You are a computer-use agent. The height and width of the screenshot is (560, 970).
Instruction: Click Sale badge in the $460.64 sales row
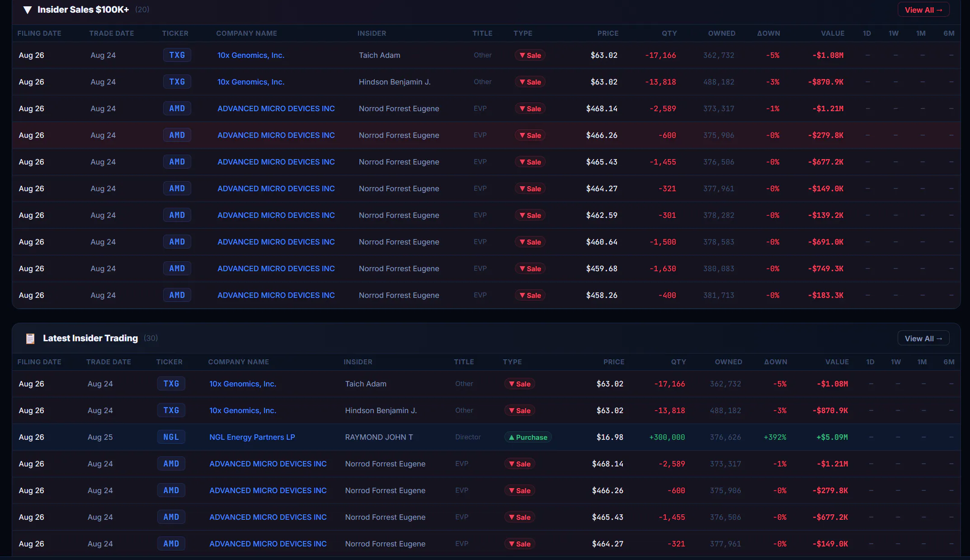click(530, 242)
